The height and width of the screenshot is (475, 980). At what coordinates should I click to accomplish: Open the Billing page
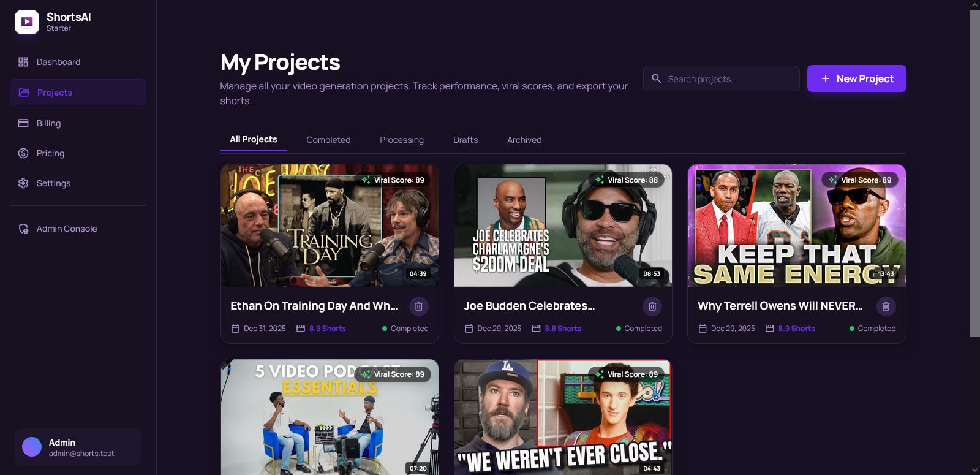tap(78, 123)
